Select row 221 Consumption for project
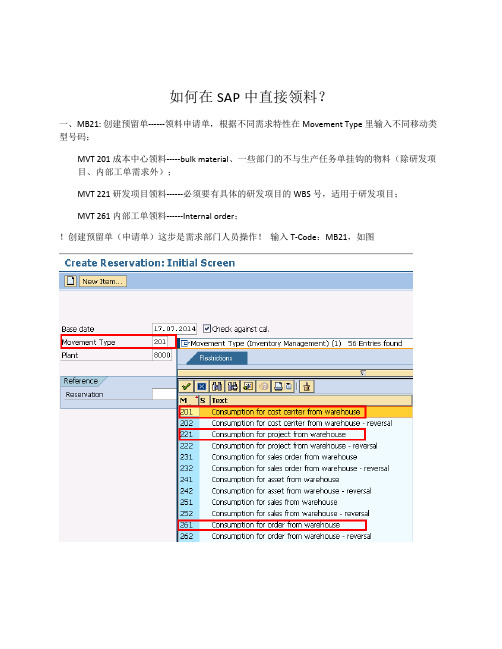 pyautogui.click(x=295, y=434)
